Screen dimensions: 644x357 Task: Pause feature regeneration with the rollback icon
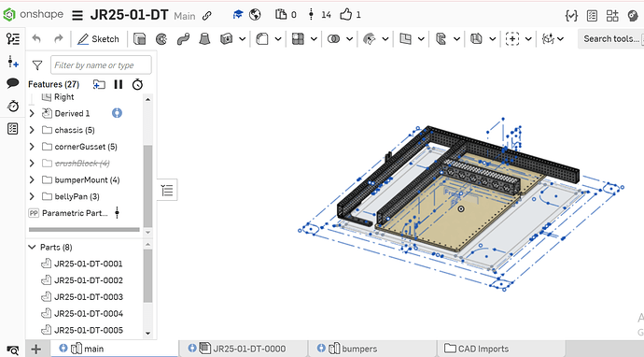tap(119, 84)
